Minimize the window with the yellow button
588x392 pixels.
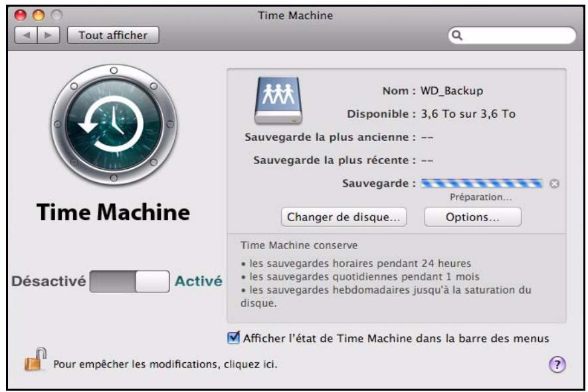click(39, 15)
